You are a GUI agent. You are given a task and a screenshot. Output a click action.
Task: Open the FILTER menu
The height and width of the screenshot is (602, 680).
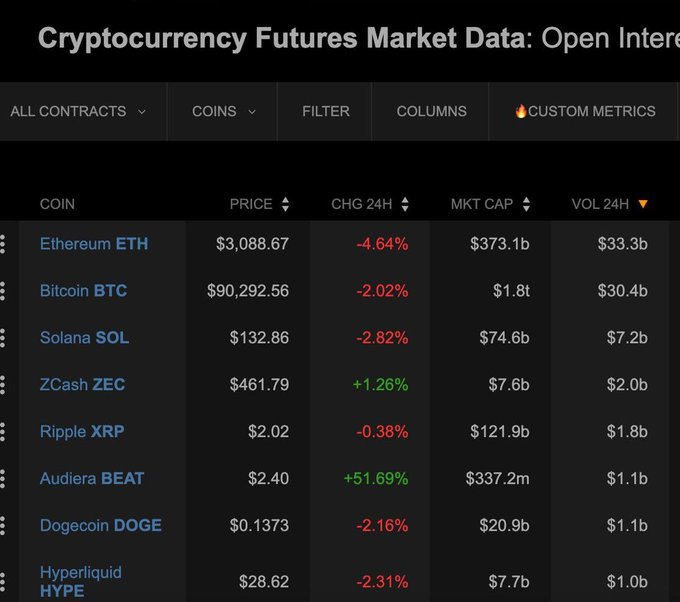(326, 111)
